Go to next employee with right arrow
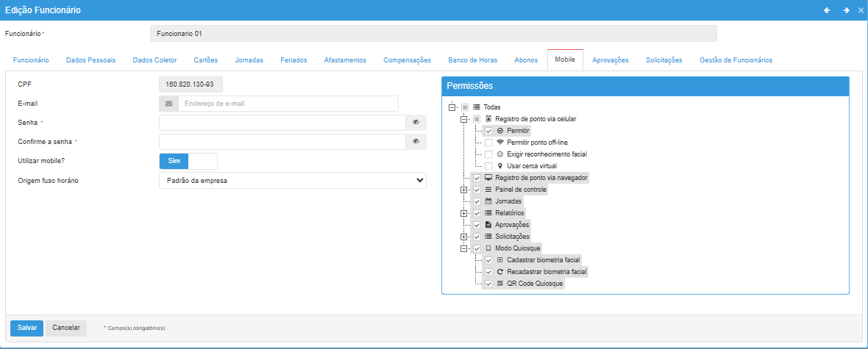The image size is (868, 349). click(x=846, y=10)
